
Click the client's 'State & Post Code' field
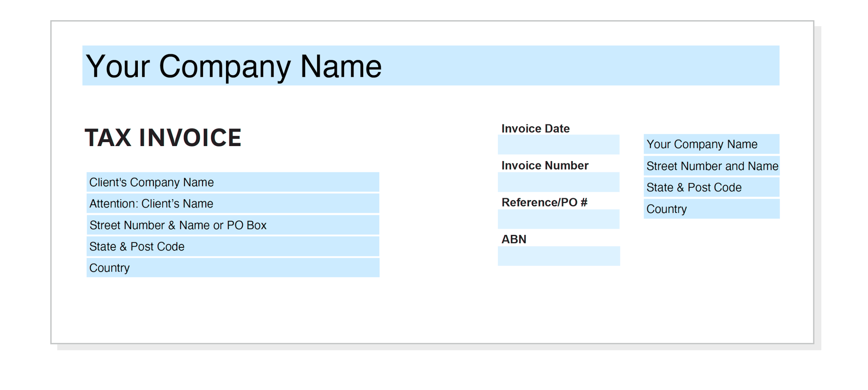click(233, 246)
